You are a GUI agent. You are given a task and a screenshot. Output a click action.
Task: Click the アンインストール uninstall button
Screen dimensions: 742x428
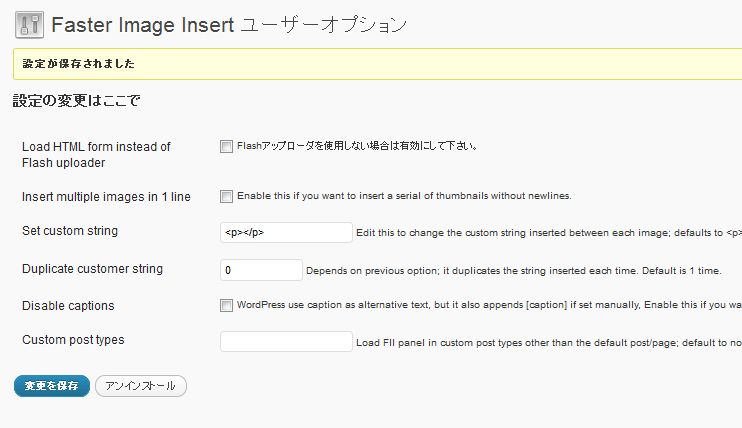pos(141,386)
